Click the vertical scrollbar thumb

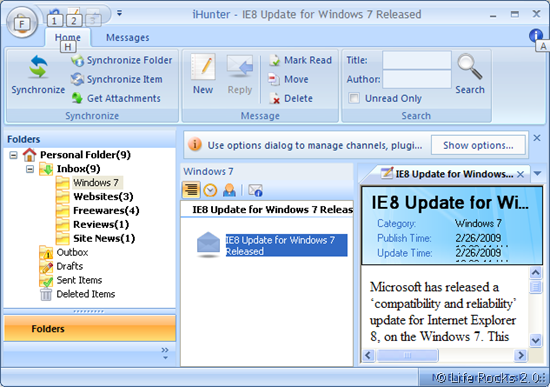[x=536, y=287]
